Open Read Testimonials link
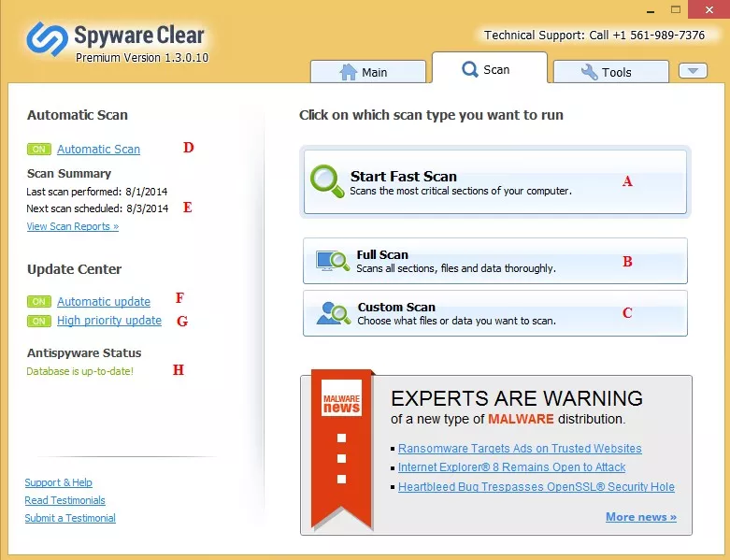730x560 pixels. (65, 500)
